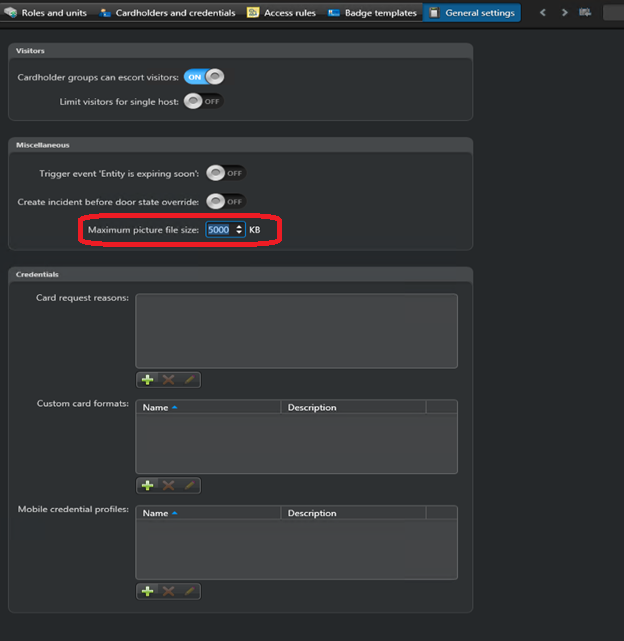Edit selected mobile credential profile
624x641 pixels.
(x=189, y=591)
